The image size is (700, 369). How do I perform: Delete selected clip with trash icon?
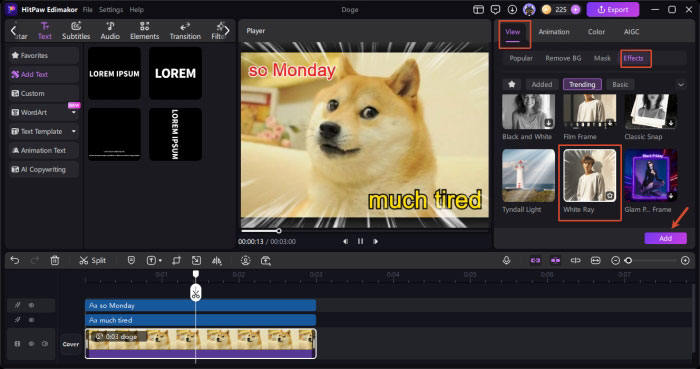click(55, 260)
